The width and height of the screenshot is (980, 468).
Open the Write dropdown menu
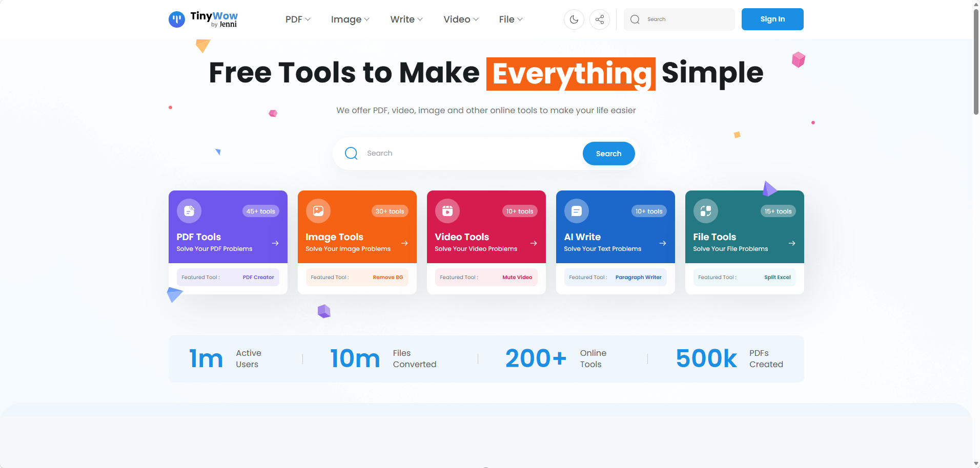coord(406,19)
